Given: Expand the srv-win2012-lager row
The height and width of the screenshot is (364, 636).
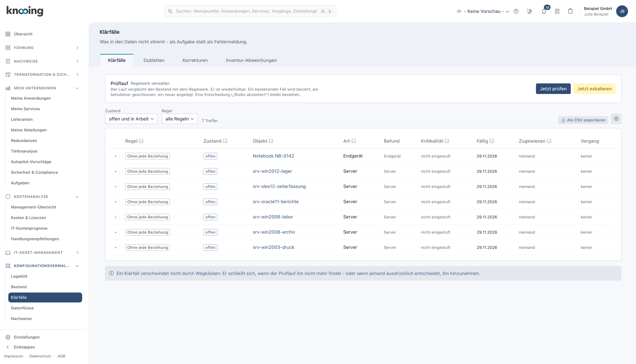Looking at the screenshot, I should tap(116, 172).
